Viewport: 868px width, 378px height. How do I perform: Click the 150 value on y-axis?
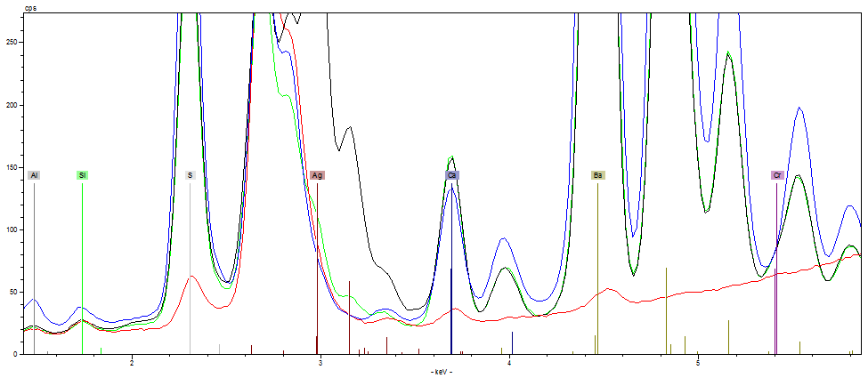[11, 167]
